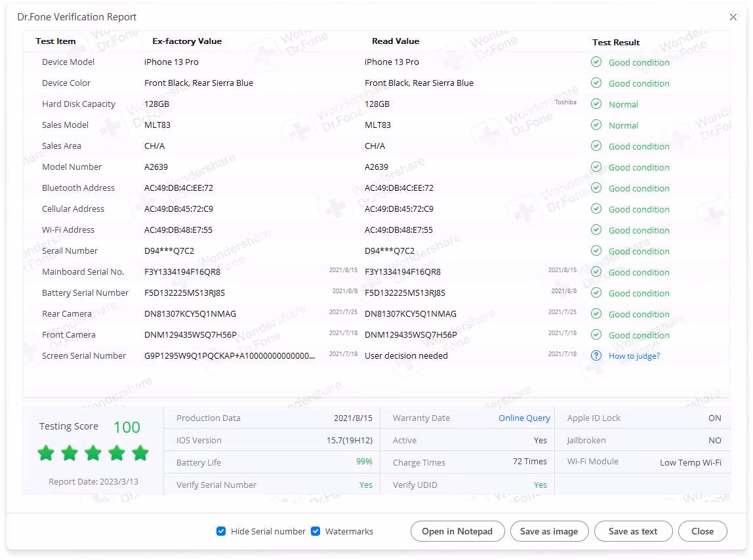Screen dimensions: 753x560
Task: Click the check icon in Front Camera row
Action: click(x=596, y=334)
